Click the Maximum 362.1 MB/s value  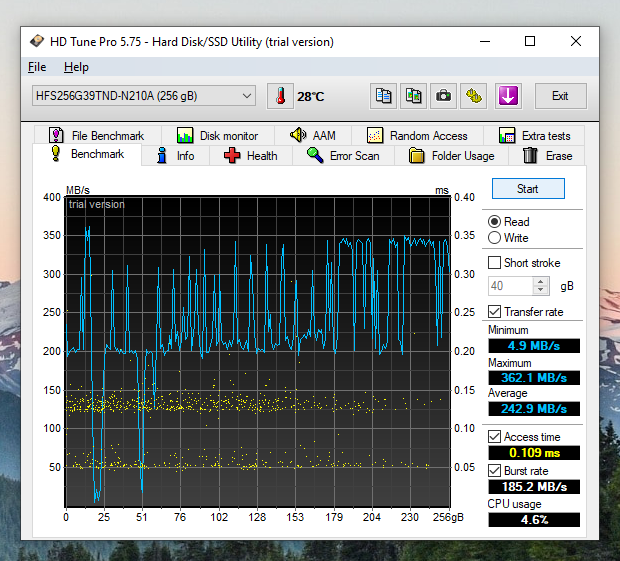click(534, 378)
